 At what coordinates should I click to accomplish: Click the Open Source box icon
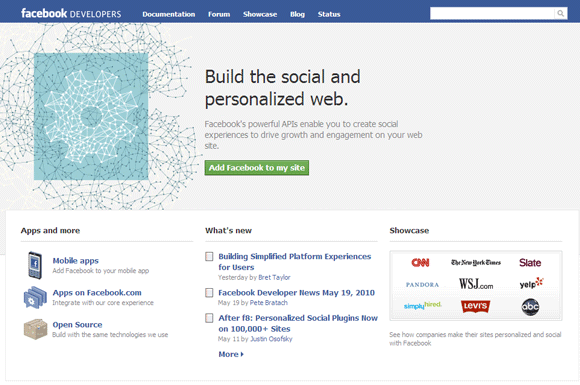[x=36, y=329]
